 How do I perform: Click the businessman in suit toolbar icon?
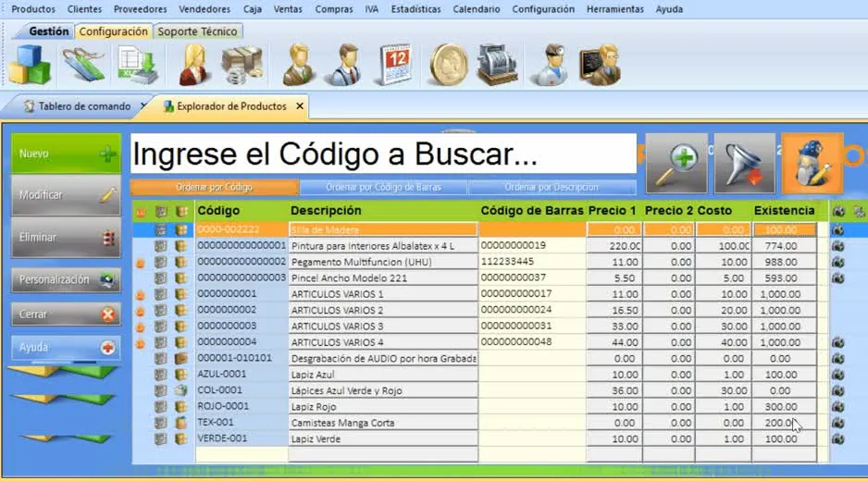(298, 66)
